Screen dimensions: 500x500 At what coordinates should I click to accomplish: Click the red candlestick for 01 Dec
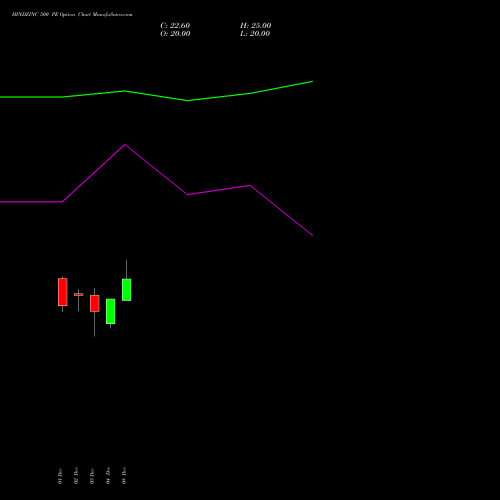pyautogui.click(x=63, y=292)
